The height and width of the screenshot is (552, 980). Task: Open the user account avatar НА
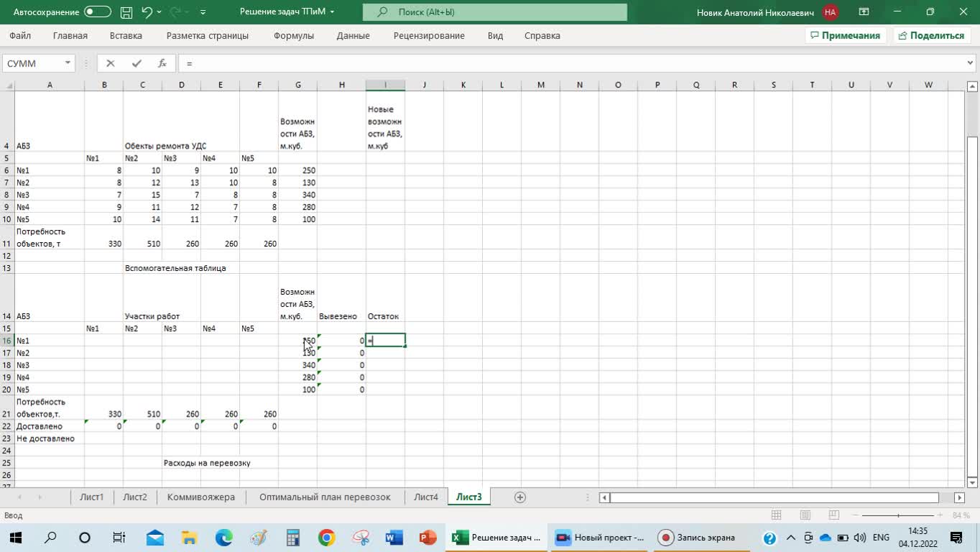pos(831,12)
